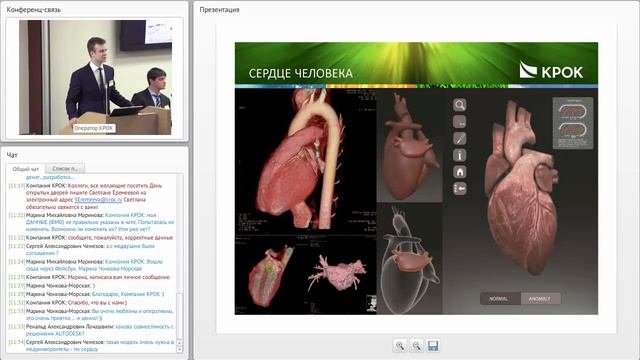Screen dimensions: 640x360
Task: Click the chat scrollbar thumb
Action: [179, 316]
